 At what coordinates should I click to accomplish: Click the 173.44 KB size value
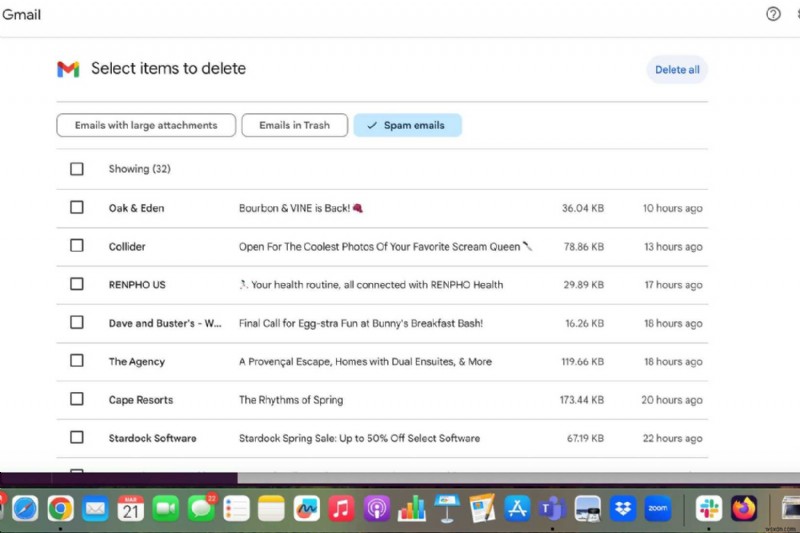(x=582, y=400)
